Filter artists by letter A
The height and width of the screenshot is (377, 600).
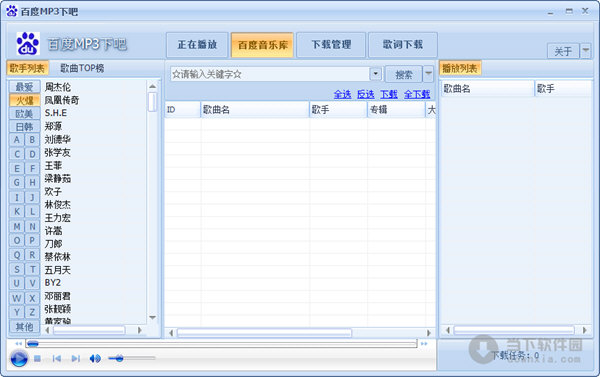tap(17, 140)
